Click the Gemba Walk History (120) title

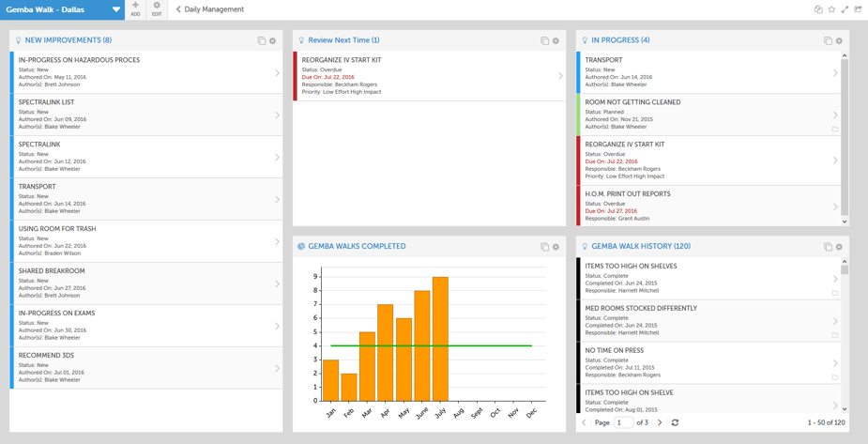point(641,246)
